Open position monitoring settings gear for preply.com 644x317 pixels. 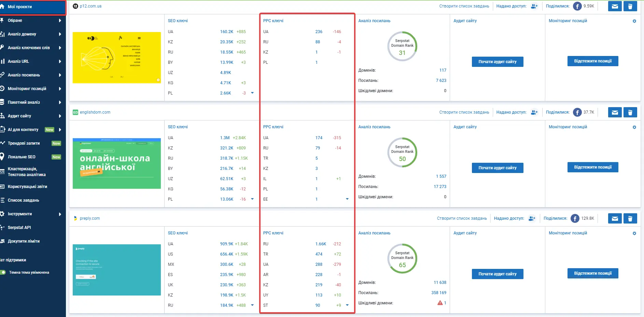coord(634,233)
